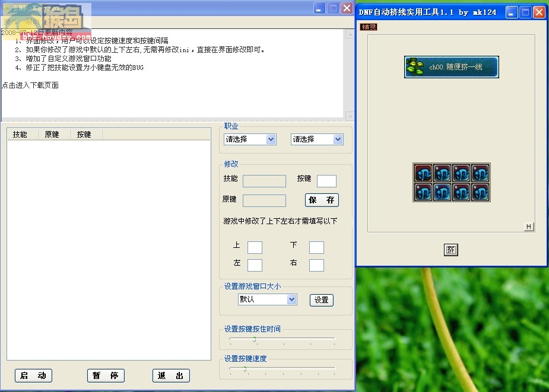
Task: Click the 保存 button
Action: tap(322, 200)
